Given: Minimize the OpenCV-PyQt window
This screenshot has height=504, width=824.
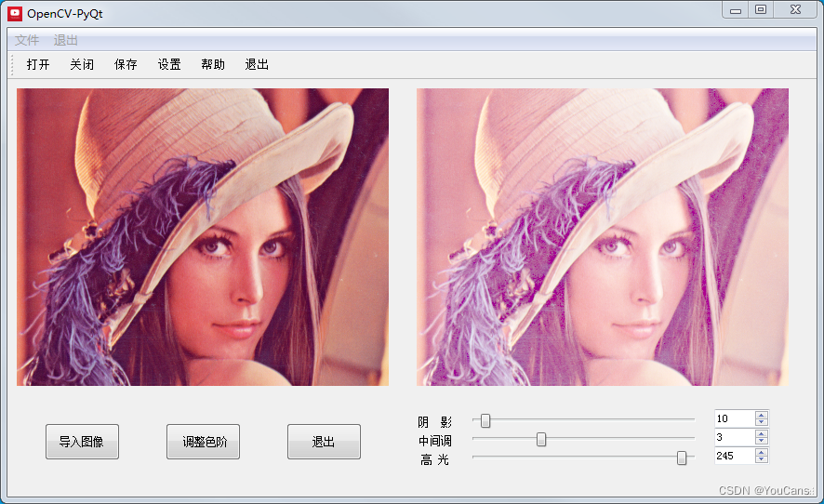Looking at the screenshot, I should (736, 10).
